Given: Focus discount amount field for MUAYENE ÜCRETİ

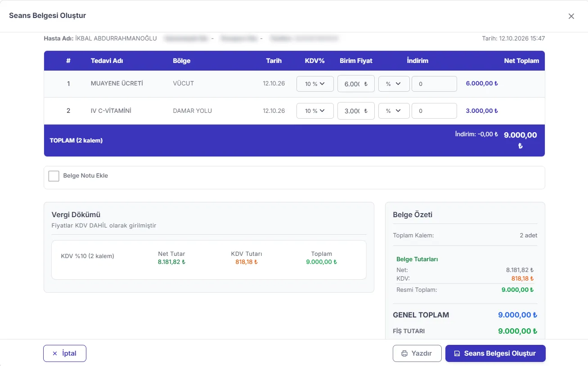Looking at the screenshot, I should 434,84.
